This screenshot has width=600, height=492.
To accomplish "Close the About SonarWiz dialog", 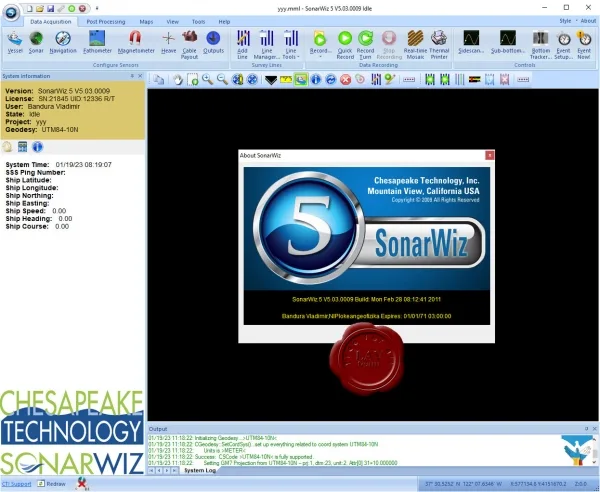I will click(489, 155).
